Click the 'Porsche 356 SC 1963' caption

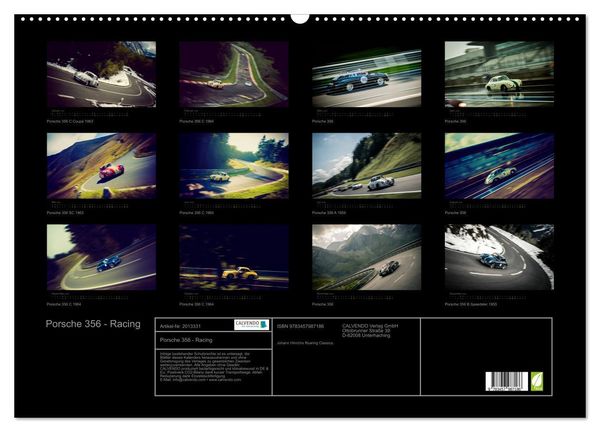[65, 213]
